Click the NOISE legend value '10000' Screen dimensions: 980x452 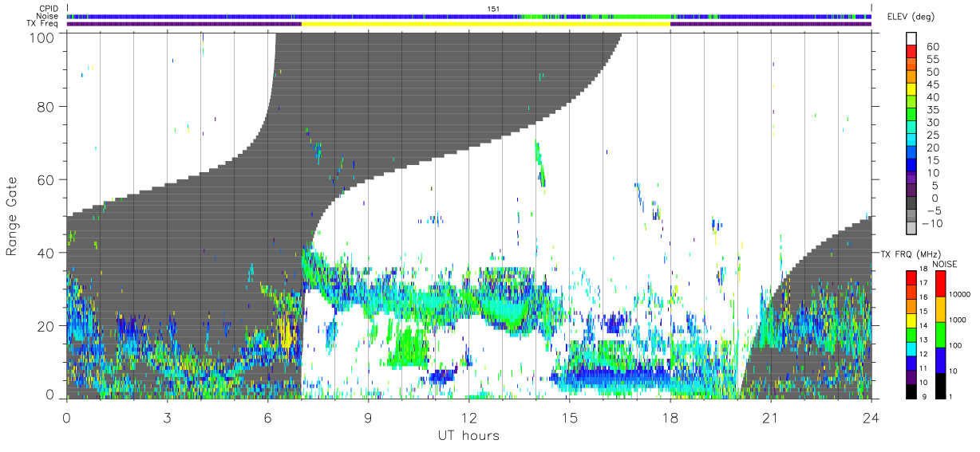click(962, 294)
